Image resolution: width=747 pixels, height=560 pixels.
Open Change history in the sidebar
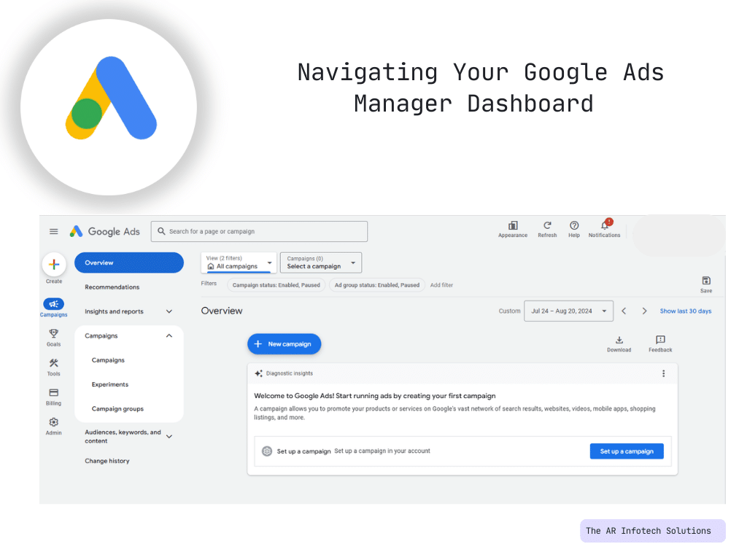[x=107, y=461]
